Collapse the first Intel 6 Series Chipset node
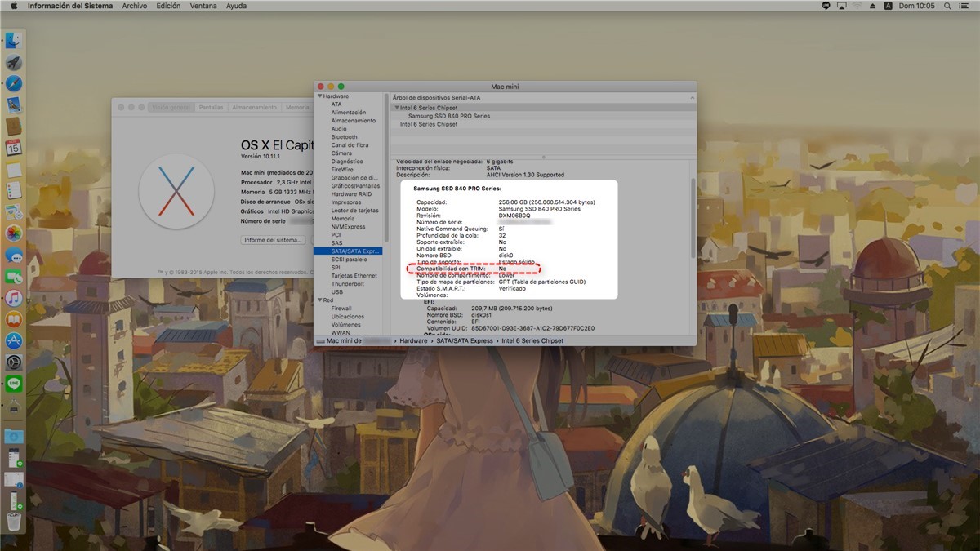 (397, 108)
